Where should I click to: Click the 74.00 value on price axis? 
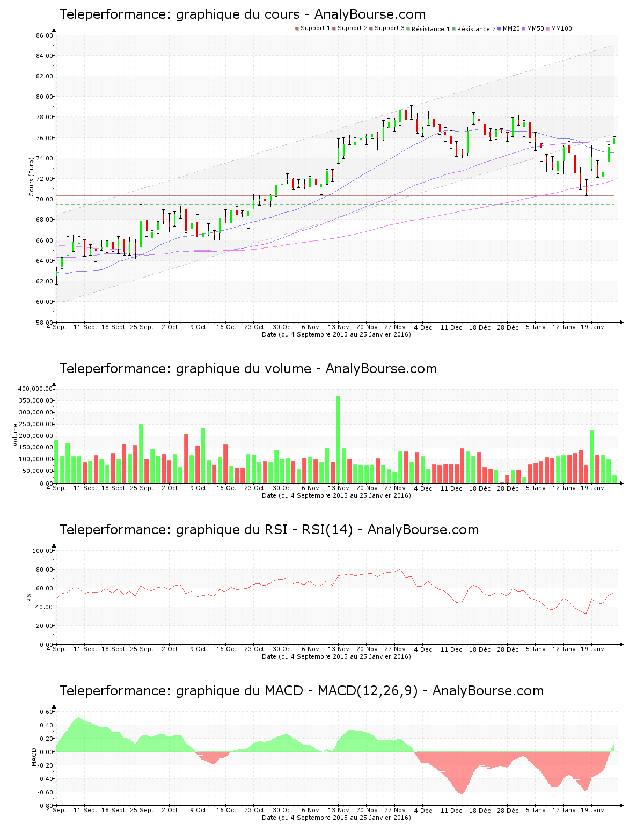pyautogui.click(x=45, y=158)
